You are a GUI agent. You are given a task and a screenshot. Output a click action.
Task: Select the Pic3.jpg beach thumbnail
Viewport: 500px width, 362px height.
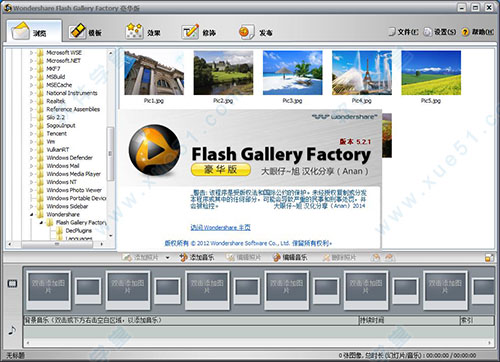pyautogui.click(x=292, y=73)
